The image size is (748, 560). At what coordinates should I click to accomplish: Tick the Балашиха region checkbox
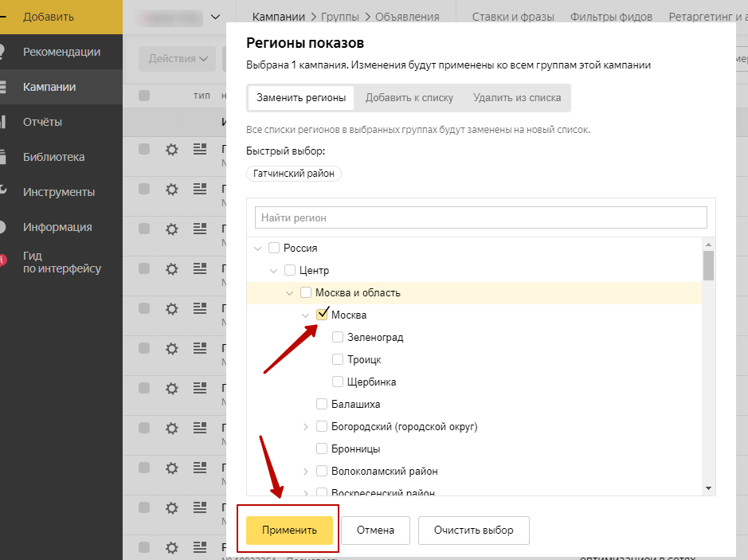coord(322,404)
